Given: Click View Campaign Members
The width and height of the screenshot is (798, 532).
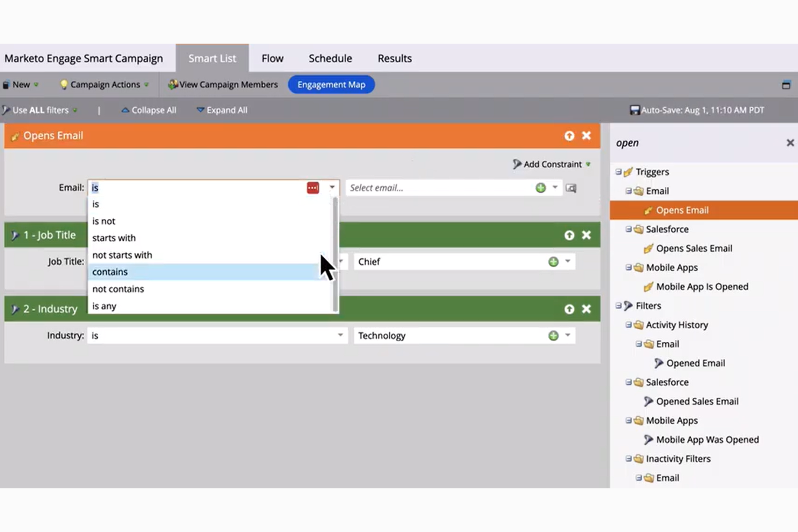Looking at the screenshot, I should coord(223,85).
